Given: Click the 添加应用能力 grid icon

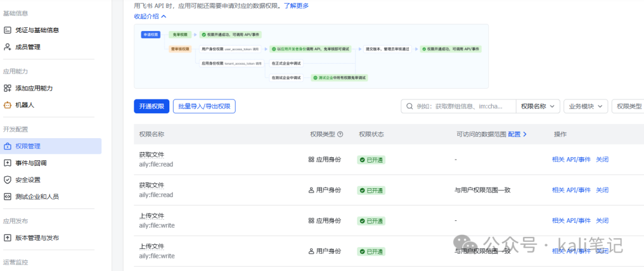Looking at the screenshot, I should coord(7,88).
